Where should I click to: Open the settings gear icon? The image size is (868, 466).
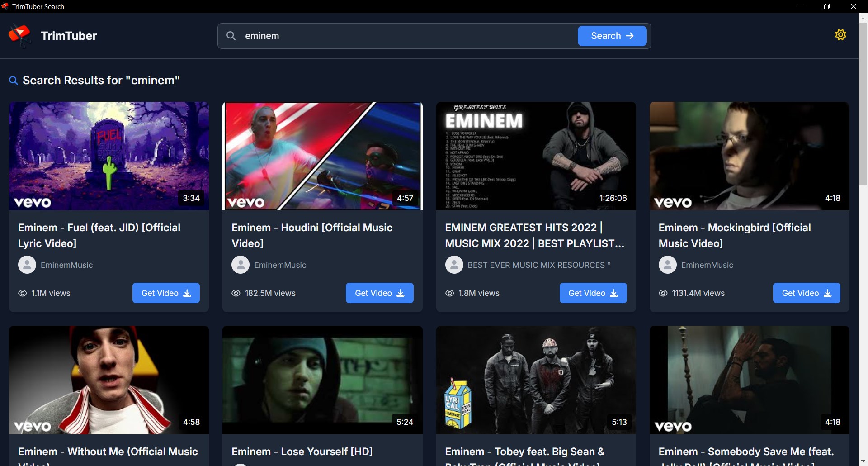(x=840, y=35)
